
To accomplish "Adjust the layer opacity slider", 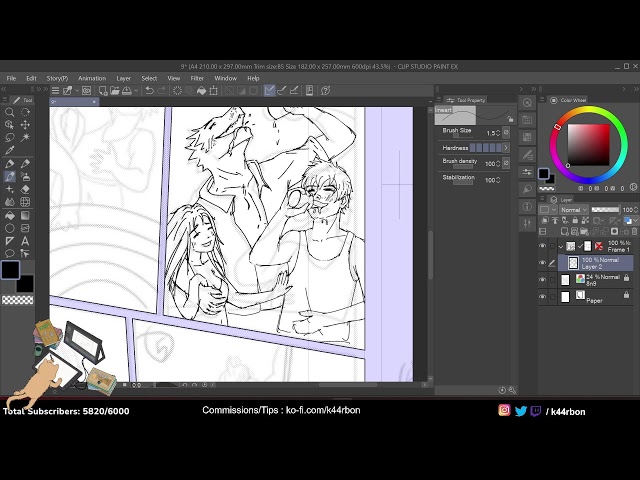I will [605, 210].
